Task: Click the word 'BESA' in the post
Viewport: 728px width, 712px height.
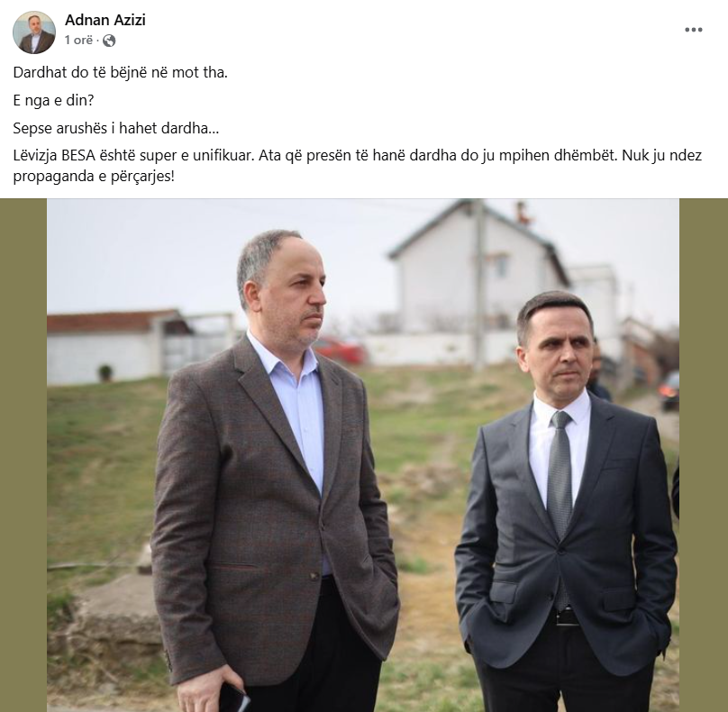Action: pyautogui.click(x=78, y=155)
